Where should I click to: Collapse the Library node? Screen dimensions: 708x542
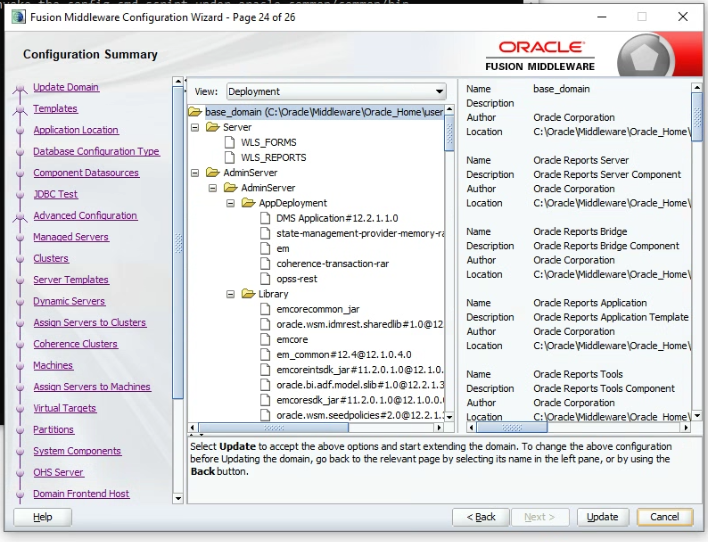(230, 294)
